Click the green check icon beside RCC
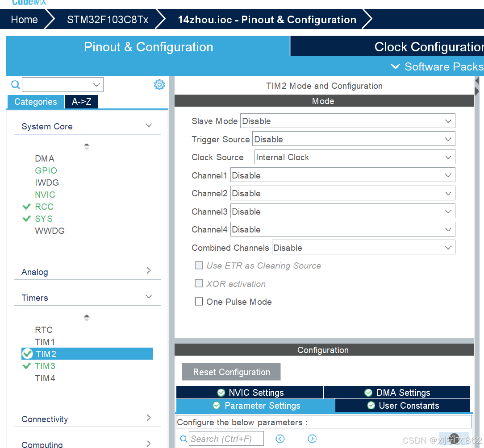Image resolution: width=484 pixels, height=448 pixels. pos(27,207)
